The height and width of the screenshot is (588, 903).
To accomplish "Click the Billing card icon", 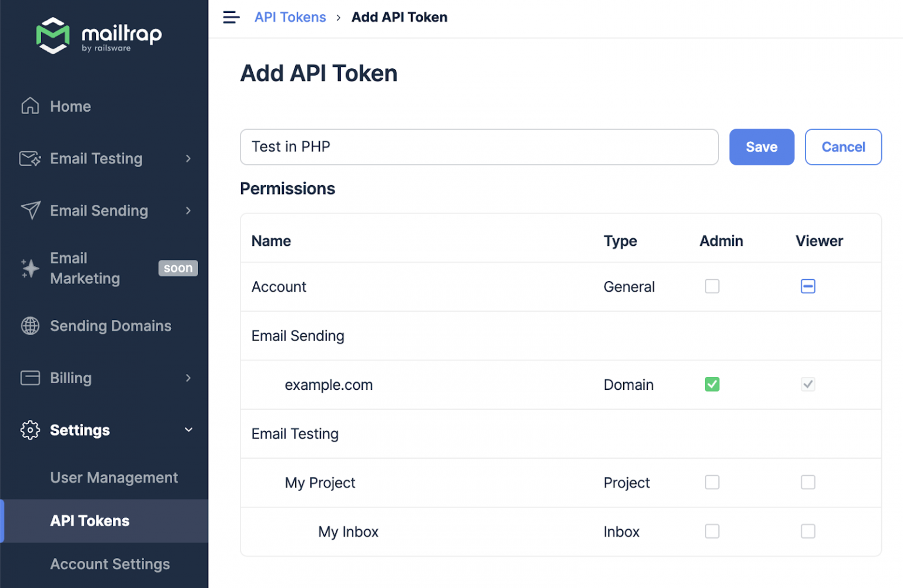I will [30, 377].
